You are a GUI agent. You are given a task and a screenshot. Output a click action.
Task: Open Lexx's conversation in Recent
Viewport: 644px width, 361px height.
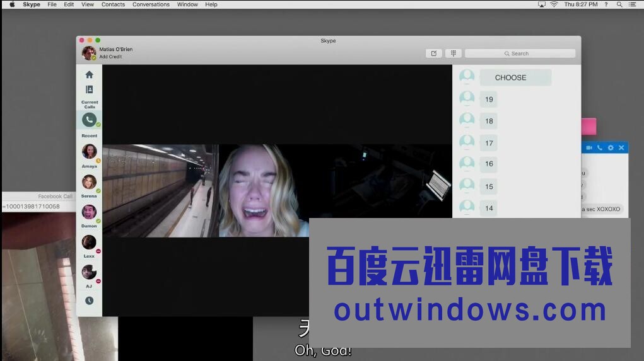[89, 242]
